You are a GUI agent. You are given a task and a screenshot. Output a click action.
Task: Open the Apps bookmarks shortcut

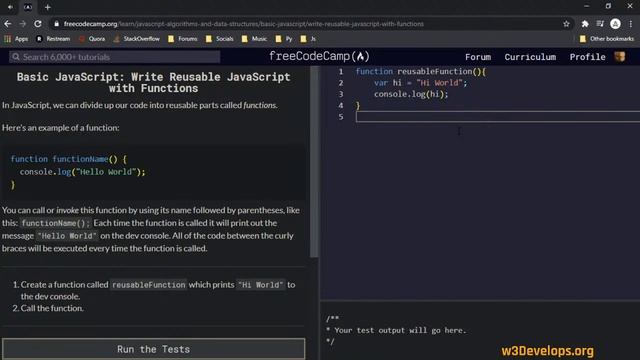pos(16,39)
